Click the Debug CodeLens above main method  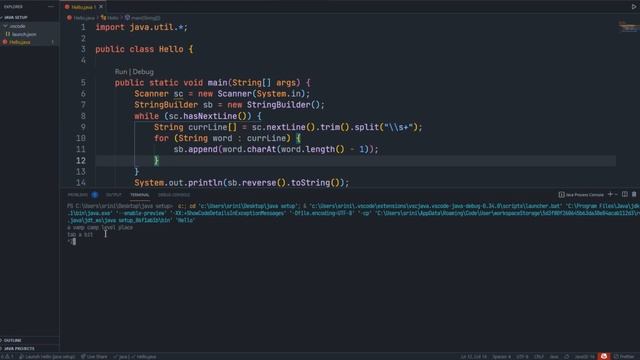(x=143, y=72)
